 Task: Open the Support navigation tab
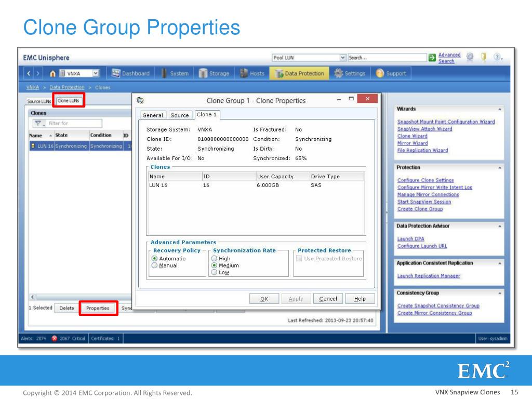click(x=391, y=73)
